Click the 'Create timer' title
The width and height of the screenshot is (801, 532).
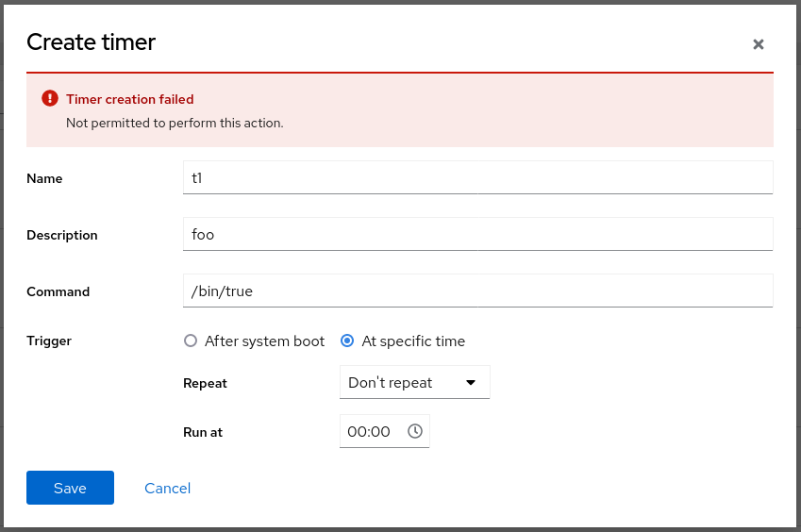click(91, 42)
